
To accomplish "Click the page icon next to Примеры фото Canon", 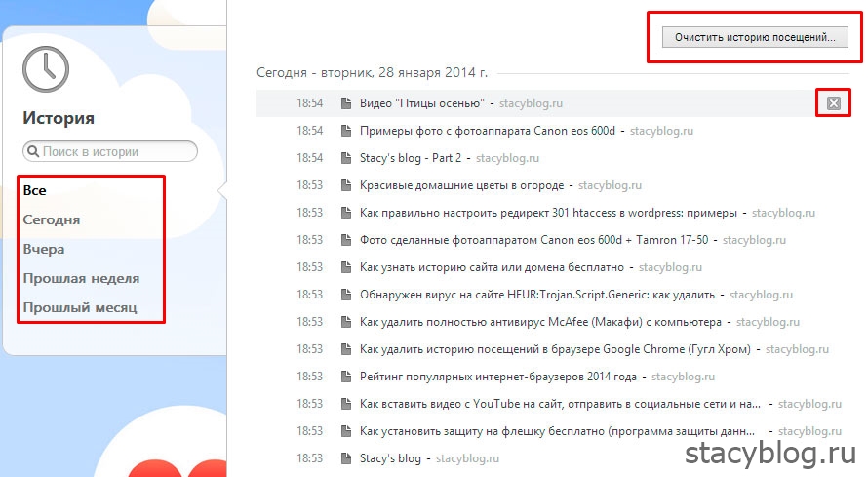I will 346,131.
